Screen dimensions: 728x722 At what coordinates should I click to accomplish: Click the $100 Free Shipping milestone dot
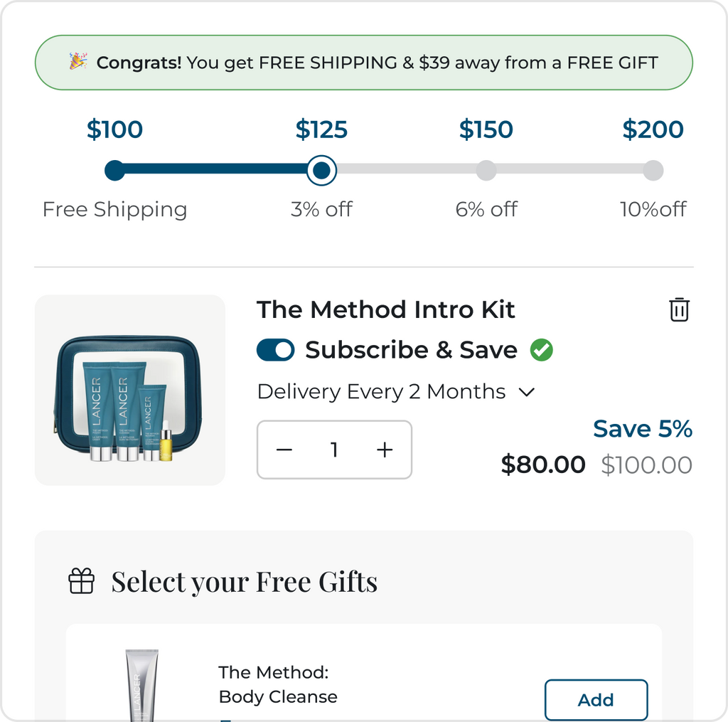click(x=114, y=171)
